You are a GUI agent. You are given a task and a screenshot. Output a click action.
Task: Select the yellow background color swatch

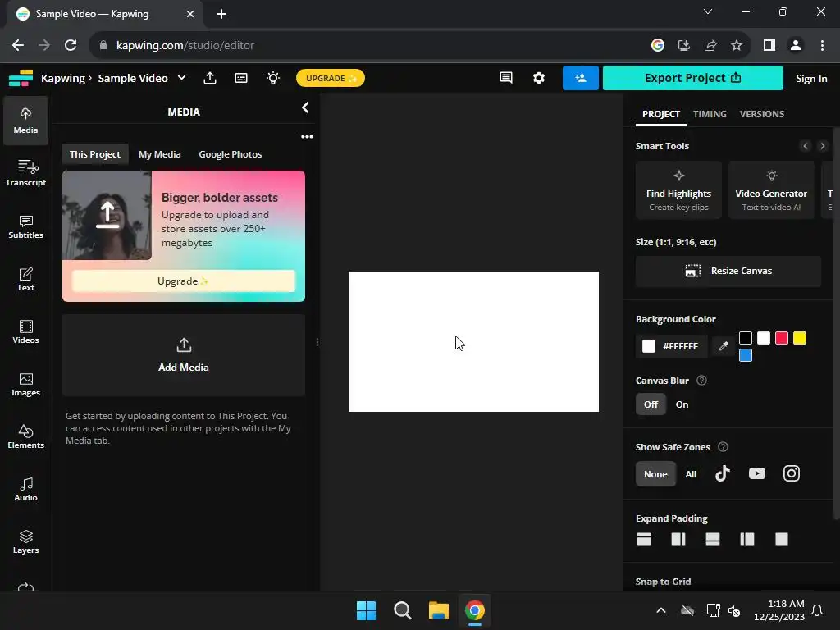point(800,338)
